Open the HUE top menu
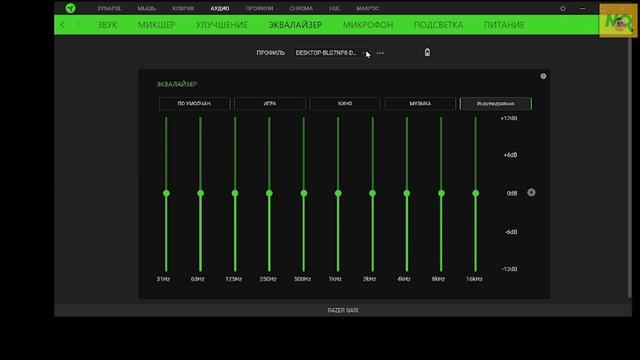 point(334,8)
